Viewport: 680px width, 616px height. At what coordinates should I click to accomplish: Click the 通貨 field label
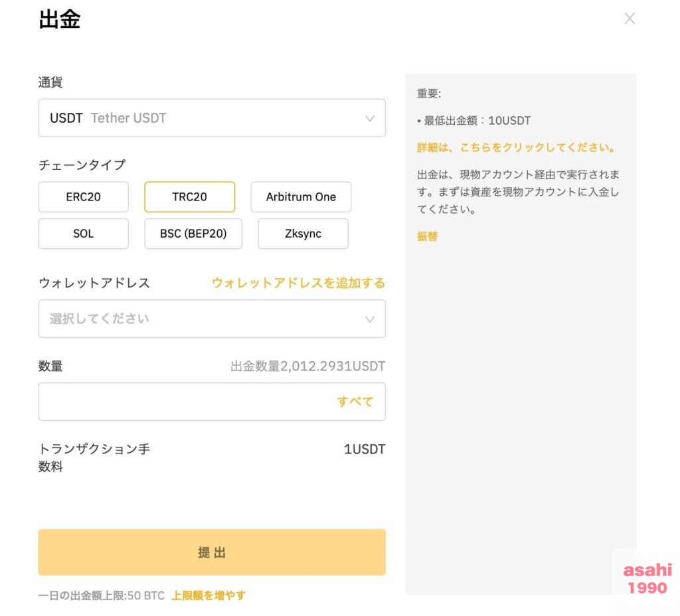[x=50, y=82]
